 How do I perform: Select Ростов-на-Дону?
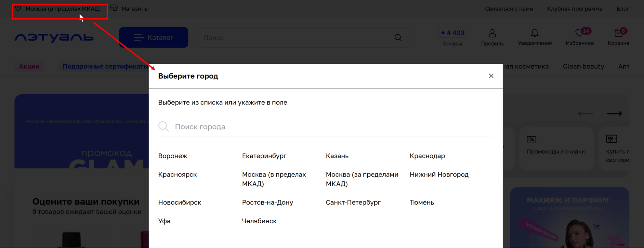pos(267,203)
